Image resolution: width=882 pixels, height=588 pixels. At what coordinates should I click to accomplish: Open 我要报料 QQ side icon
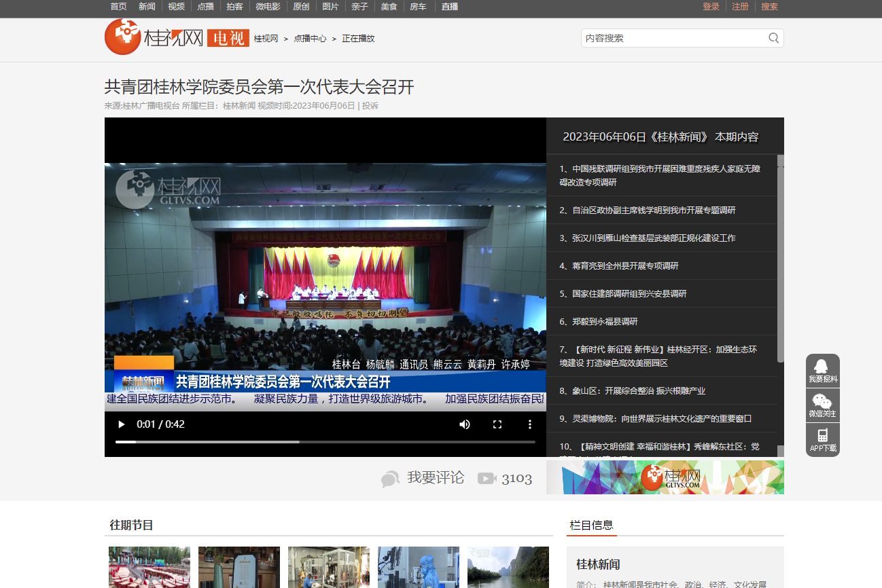[822, 371]
